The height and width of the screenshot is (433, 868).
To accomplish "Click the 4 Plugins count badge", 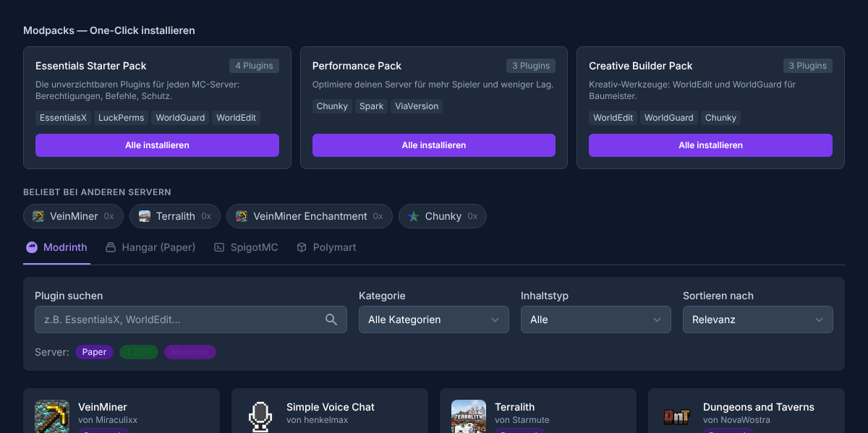I will [254, 66].
